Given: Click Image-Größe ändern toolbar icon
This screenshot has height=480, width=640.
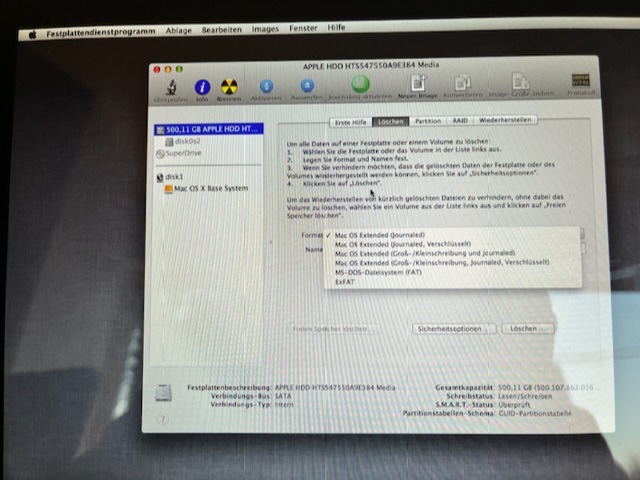Looking at the screenshot, I should (x=520, y=81).
